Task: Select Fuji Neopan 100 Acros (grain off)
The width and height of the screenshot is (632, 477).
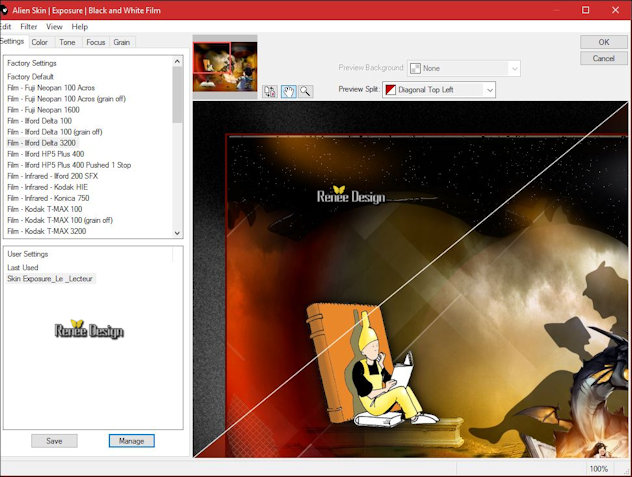Action: (x=67, y=99)
